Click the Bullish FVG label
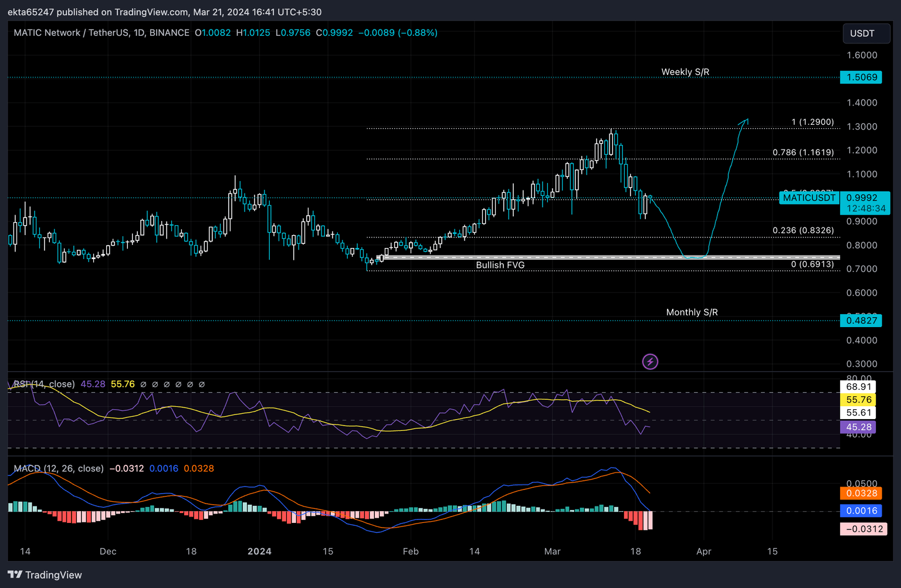 (500, 265)
